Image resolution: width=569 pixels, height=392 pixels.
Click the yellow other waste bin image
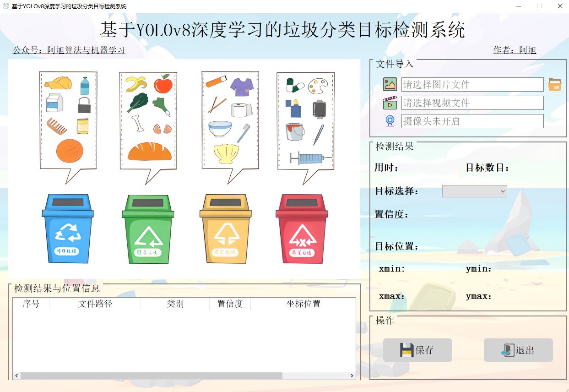tap(226, 229)
